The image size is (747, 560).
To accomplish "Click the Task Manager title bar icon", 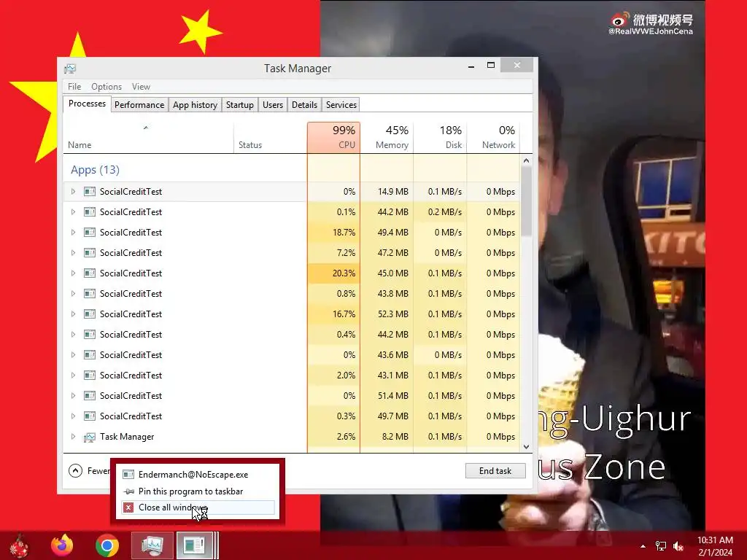I will [70, 69].
